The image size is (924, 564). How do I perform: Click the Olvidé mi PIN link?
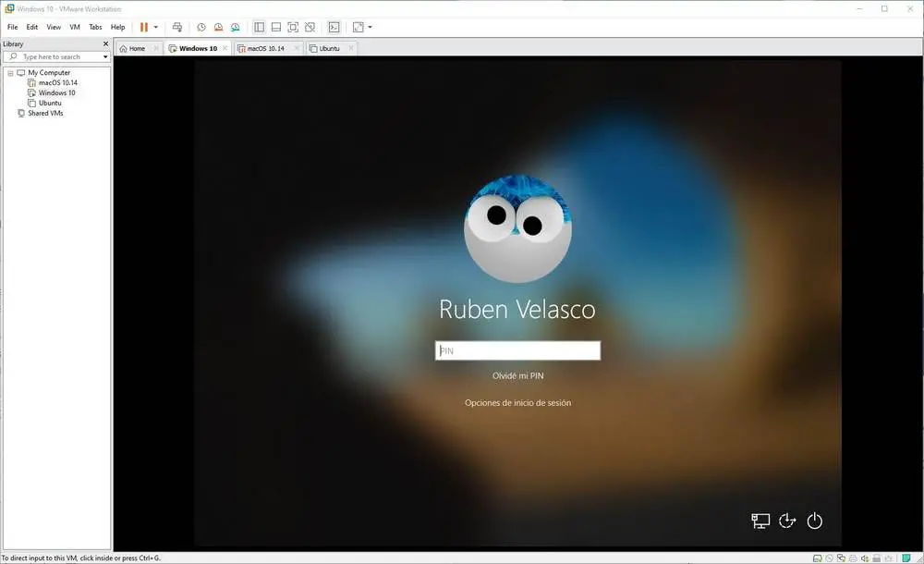[x=518, y=375]
